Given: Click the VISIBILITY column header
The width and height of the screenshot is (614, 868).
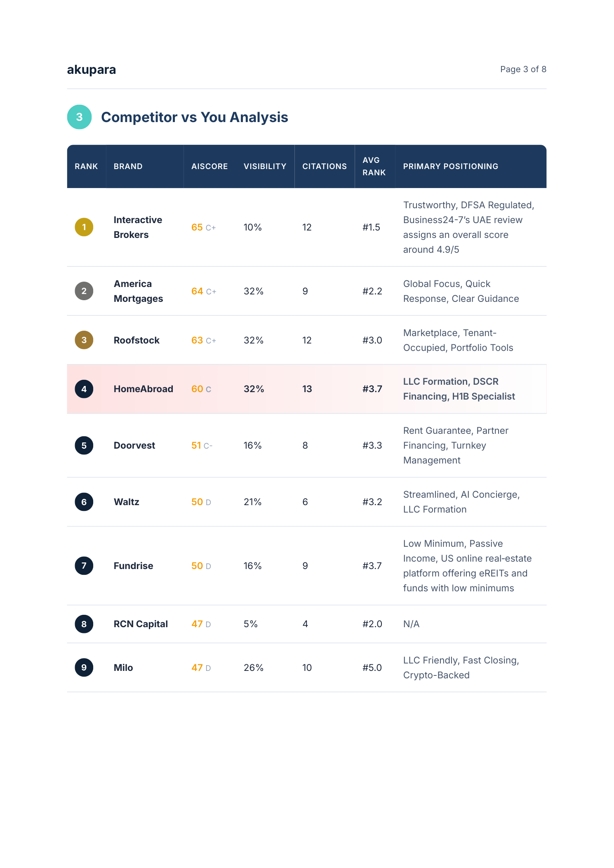Looking at the screenshot, I should click(265, 166).
